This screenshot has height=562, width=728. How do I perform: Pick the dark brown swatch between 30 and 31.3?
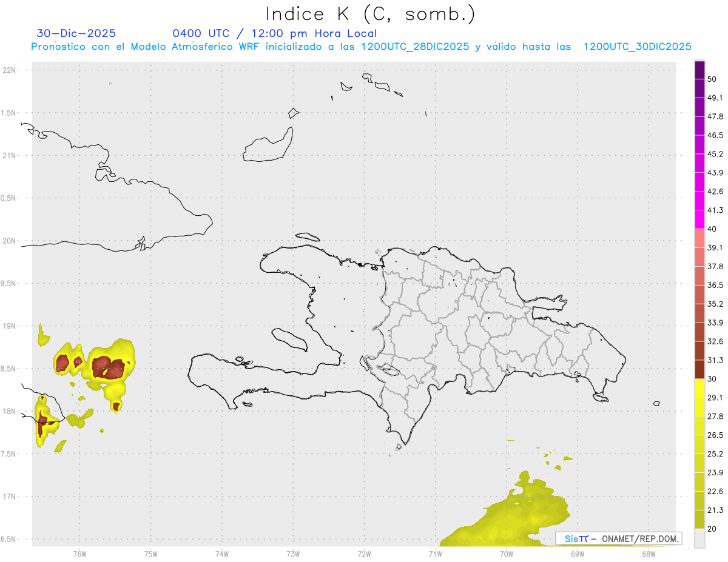pyautogui.click(x=699, y=370)
